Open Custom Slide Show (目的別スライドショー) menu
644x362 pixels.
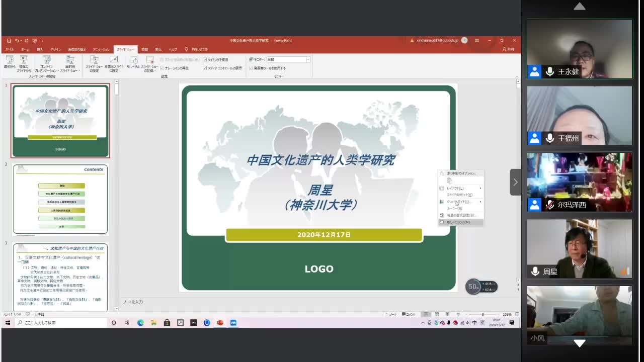click(x=70, y=64)
